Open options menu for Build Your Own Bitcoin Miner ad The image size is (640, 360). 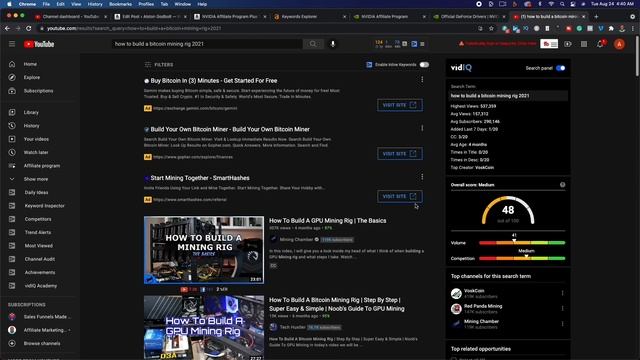click(422, 128)
